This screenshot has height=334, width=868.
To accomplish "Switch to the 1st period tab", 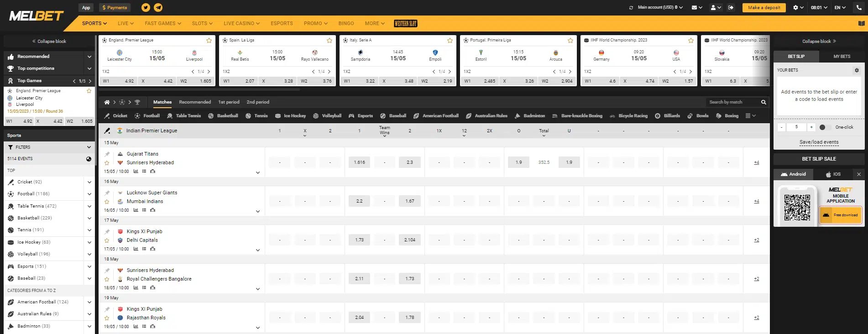I will point(229,102).
